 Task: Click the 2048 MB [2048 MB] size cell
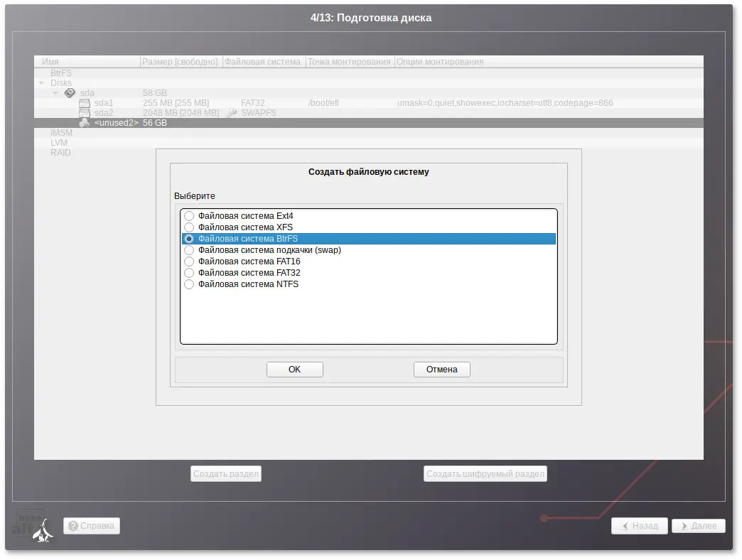[181, 113]
